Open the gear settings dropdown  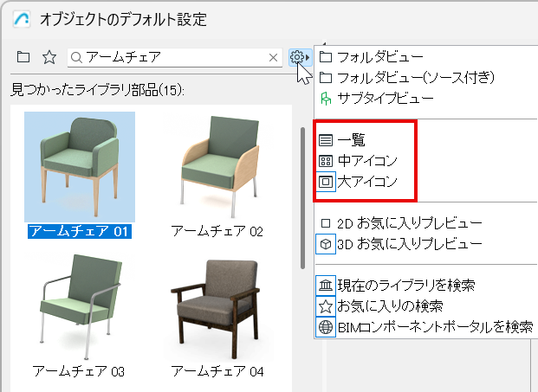tap(300, 57)
